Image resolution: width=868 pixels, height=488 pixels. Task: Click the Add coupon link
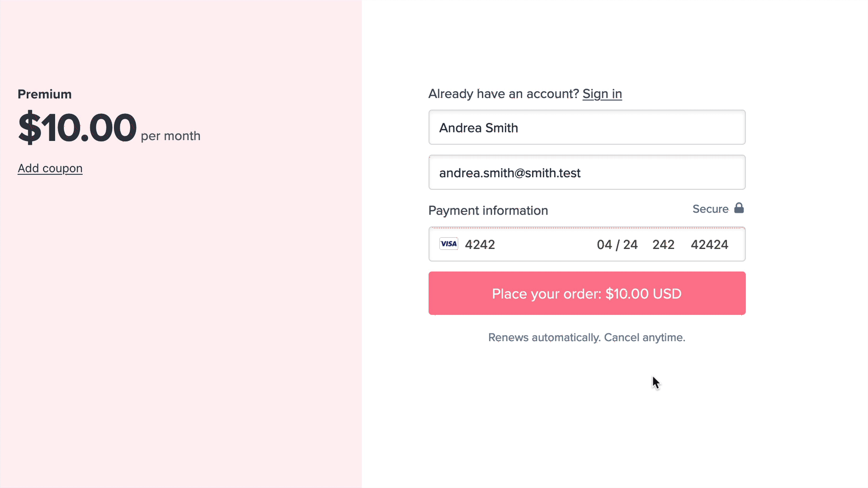(50, 168)
